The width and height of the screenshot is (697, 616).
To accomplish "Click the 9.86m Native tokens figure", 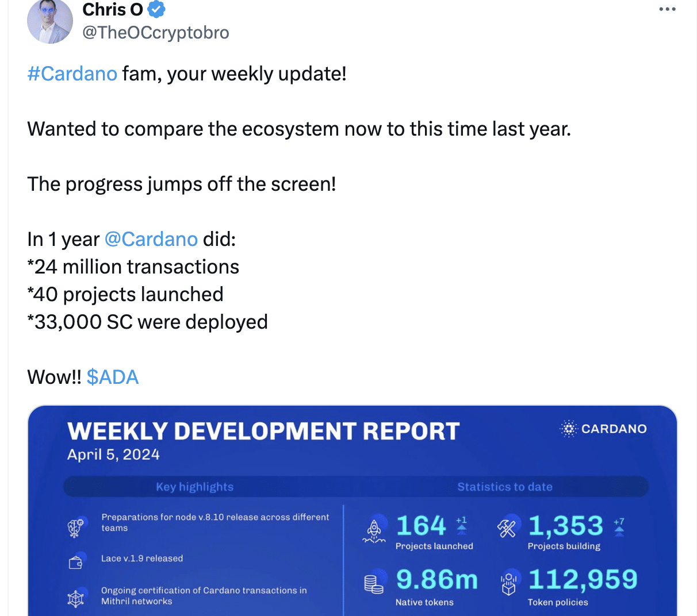I will coord(437,580).
